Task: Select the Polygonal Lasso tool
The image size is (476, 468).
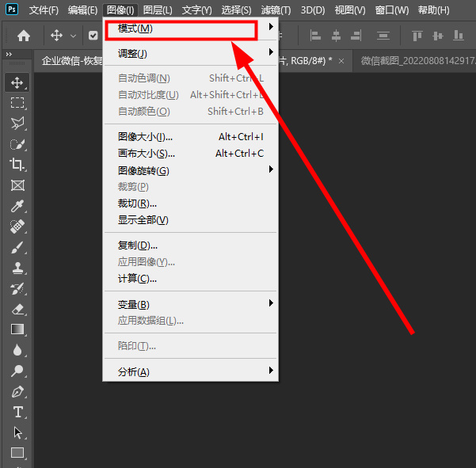Action: (x=17, y=124)
